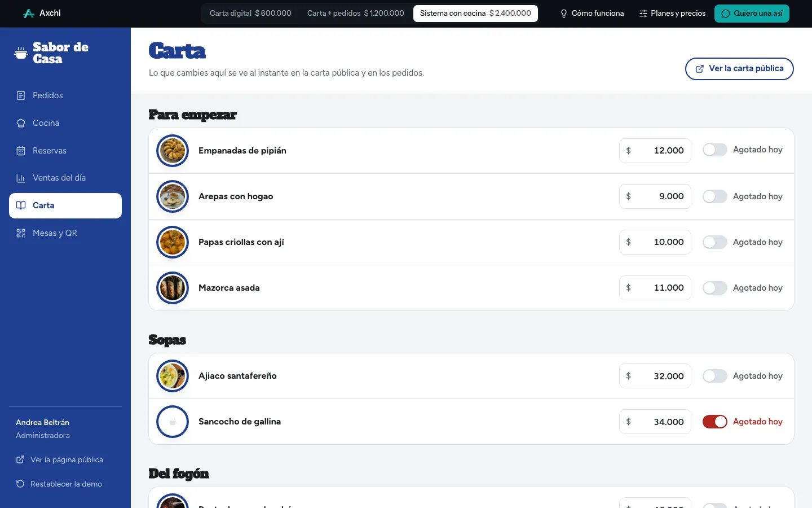The width and height of the screenshot is (812, 508).
Task: Click the Axchi logo icon
Action: point(29,14)
